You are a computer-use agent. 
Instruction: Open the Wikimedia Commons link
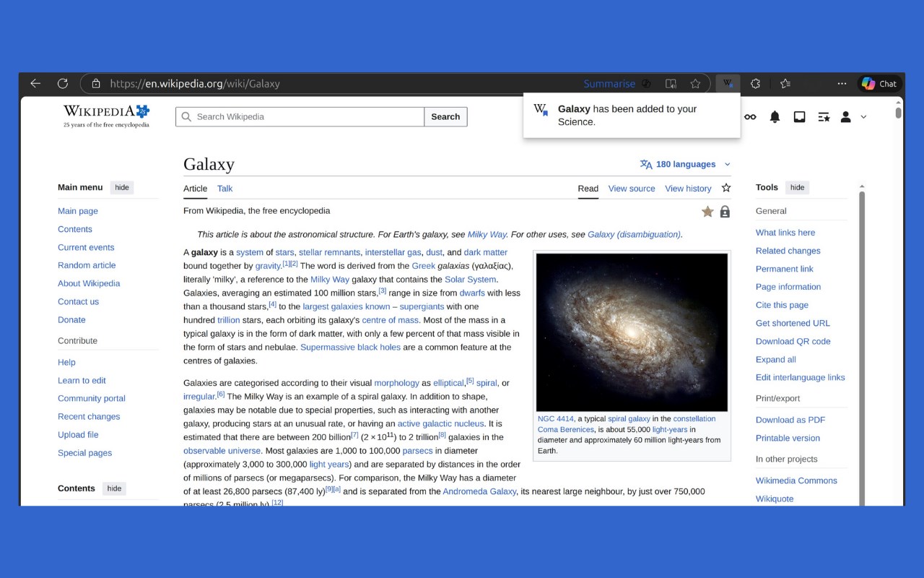coord(796,480)
